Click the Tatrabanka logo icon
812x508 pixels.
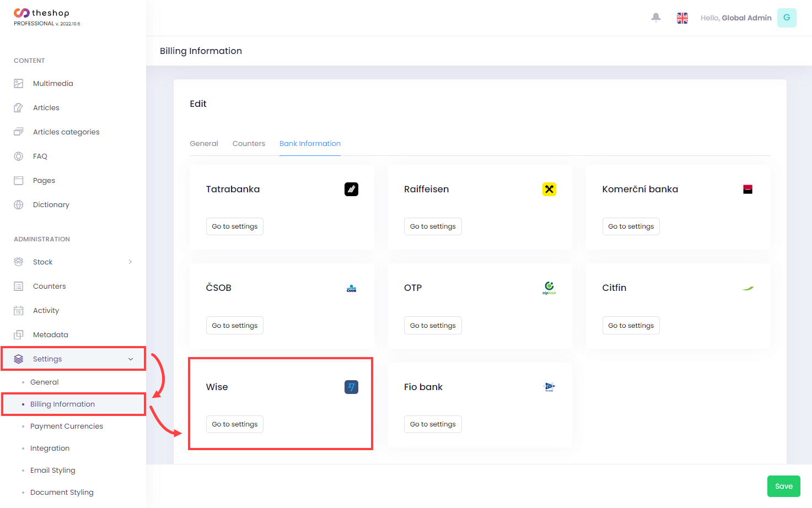(351, 190)
